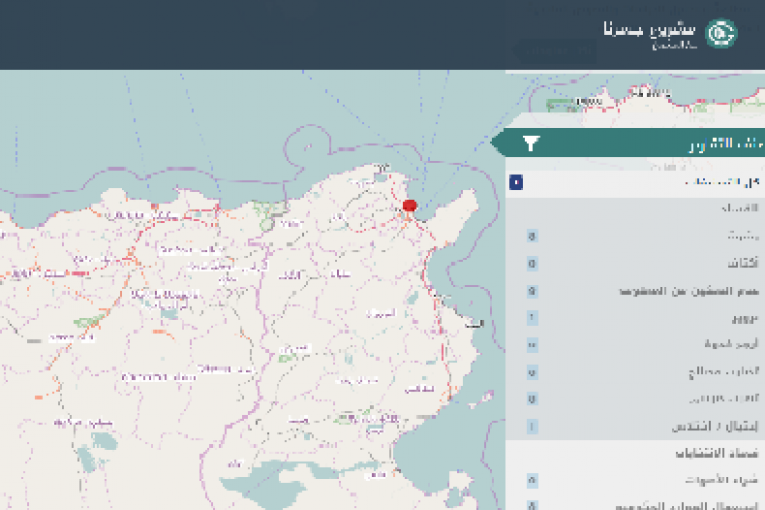Click the red location marker on the map
The height and width of the screenshot is (510, 765).
409,206
